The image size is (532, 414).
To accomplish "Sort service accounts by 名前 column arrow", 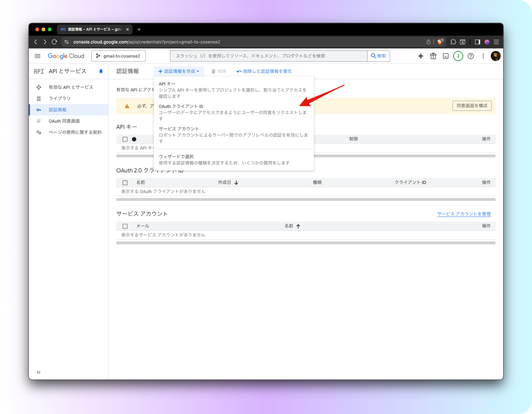I will pyautogui.click(x=298, y=226).
